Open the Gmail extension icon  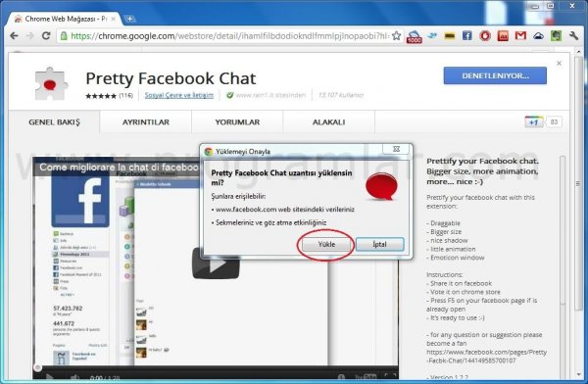coord(520,36)
